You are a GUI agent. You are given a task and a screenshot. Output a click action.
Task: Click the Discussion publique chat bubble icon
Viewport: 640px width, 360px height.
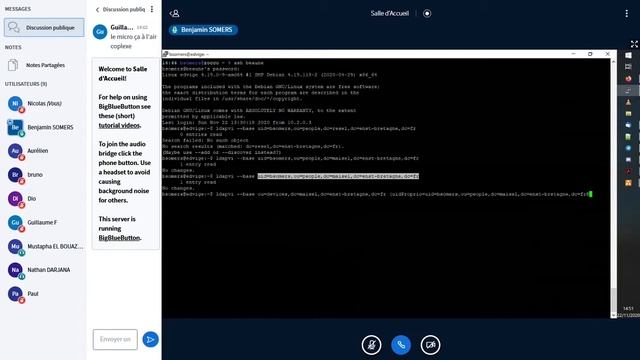pos(13,27)
